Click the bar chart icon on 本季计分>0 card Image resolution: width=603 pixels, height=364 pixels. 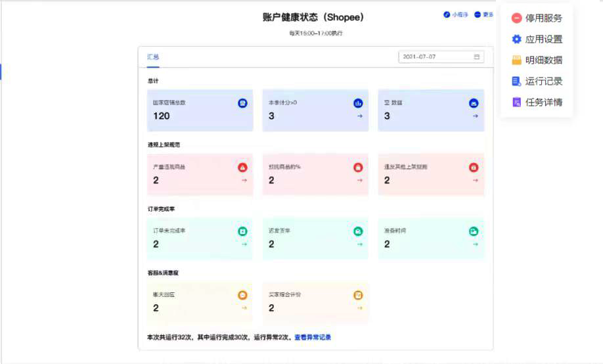click(x=358, y=103)
